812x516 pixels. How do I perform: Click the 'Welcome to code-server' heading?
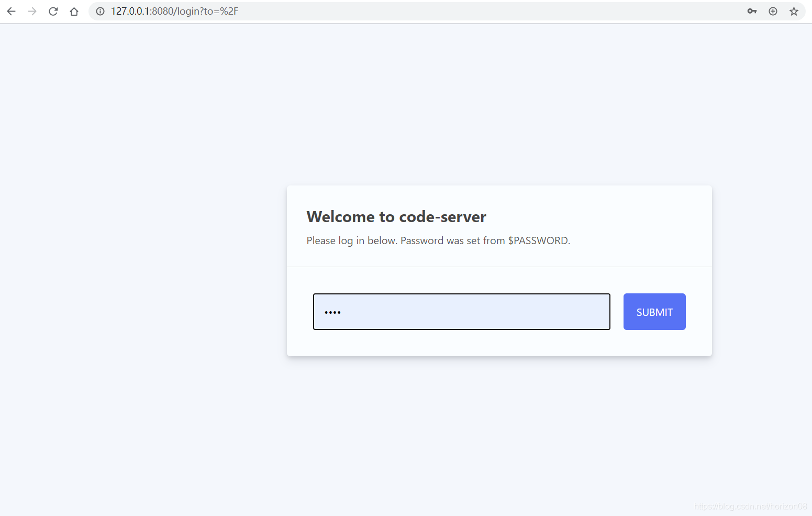pos(396,217)
